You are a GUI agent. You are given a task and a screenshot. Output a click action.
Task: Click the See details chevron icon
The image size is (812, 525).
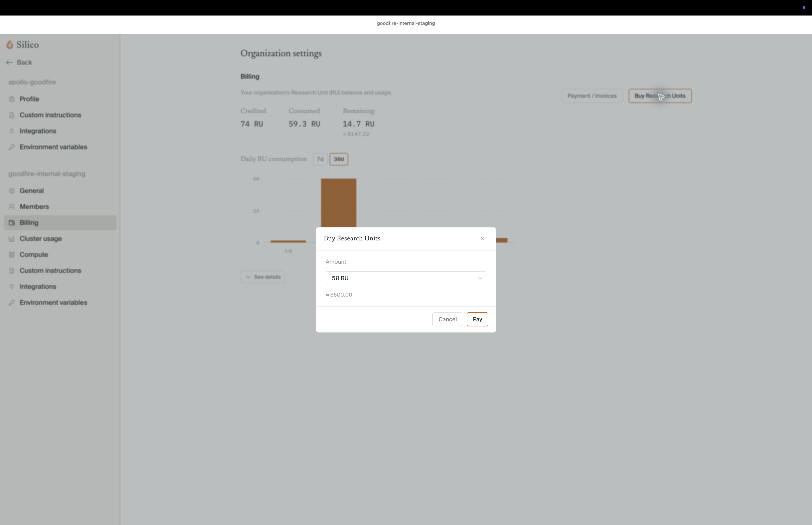coord(248,277)
